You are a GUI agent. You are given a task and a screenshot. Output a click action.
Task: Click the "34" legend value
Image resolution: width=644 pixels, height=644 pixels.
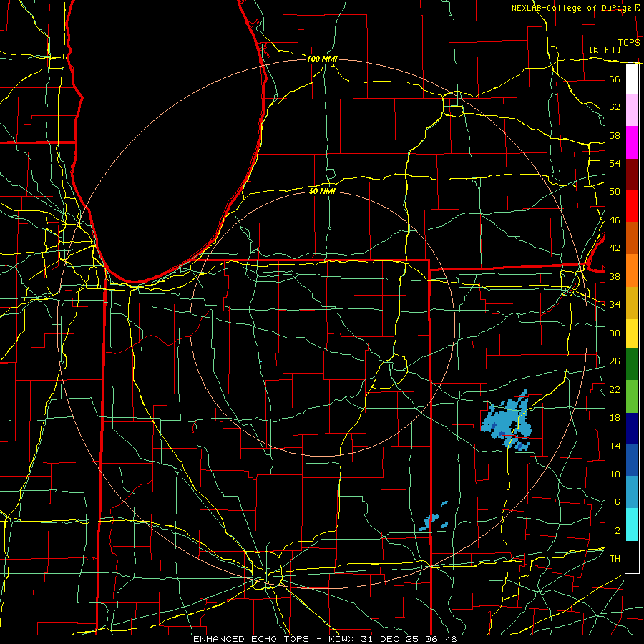(x=615, y=305)
